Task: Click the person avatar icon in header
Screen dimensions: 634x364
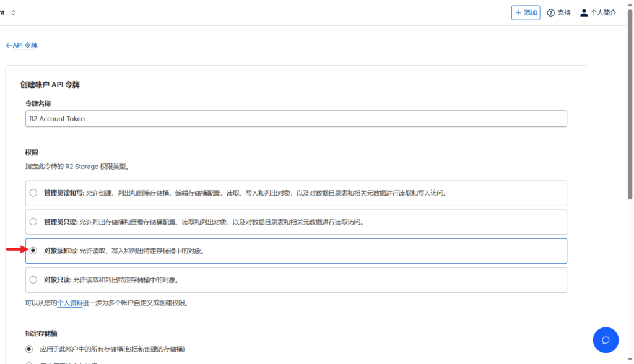Action: (584, 13)
